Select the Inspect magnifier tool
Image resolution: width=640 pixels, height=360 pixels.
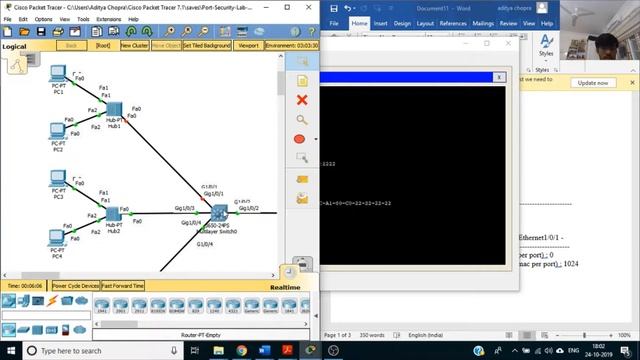pyautogui.click(x=302, y=120)
